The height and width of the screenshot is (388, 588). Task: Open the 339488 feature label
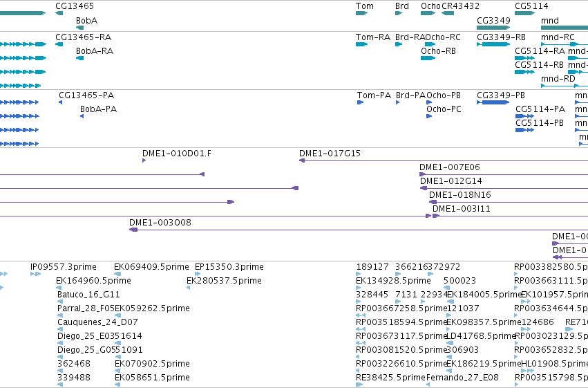tap(74, 378)
